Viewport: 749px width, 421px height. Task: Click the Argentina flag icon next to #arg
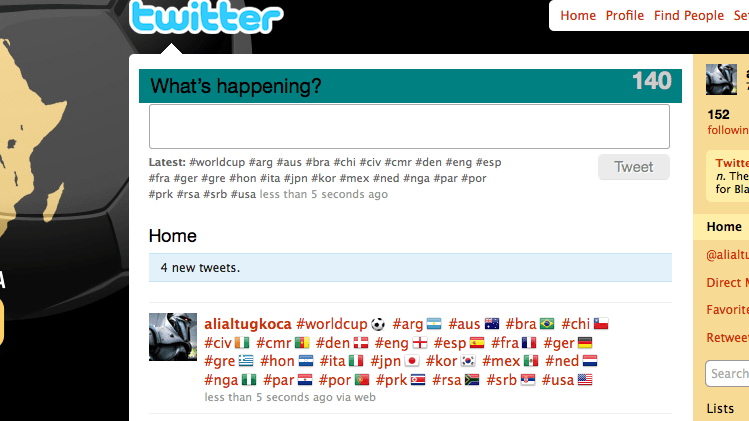(434, 324)
